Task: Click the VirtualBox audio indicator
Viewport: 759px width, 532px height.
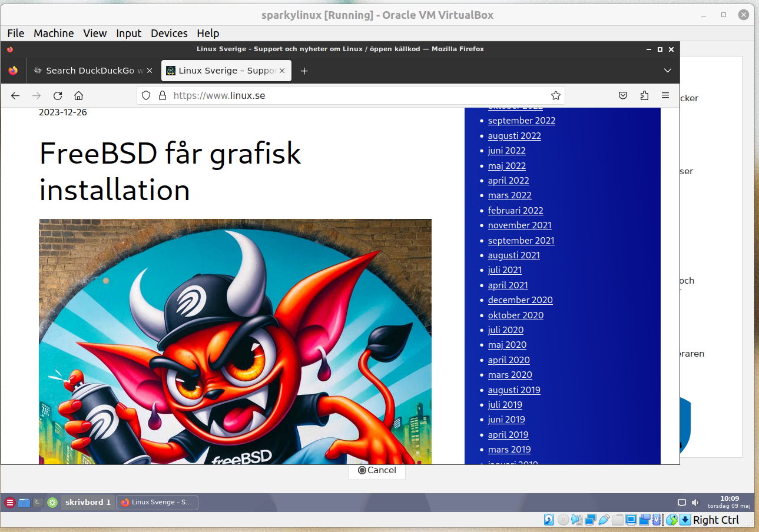Action: point(577,520)
